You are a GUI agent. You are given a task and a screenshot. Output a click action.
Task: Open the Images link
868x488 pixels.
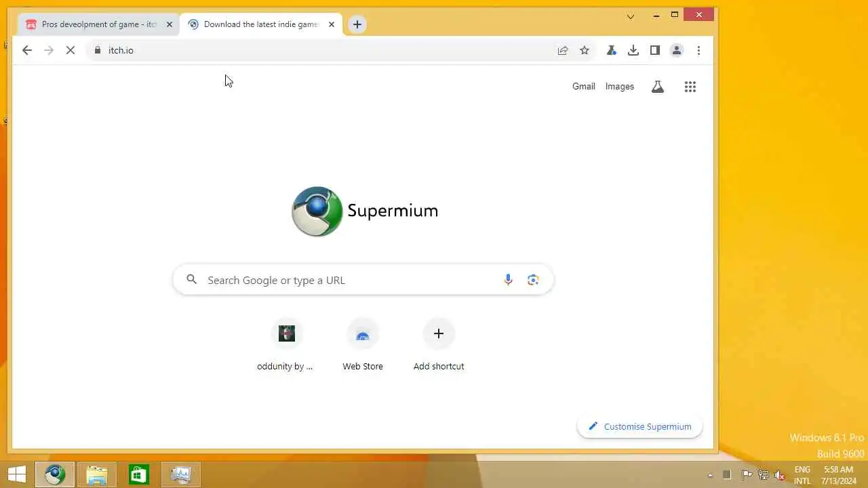click(620, 87)
